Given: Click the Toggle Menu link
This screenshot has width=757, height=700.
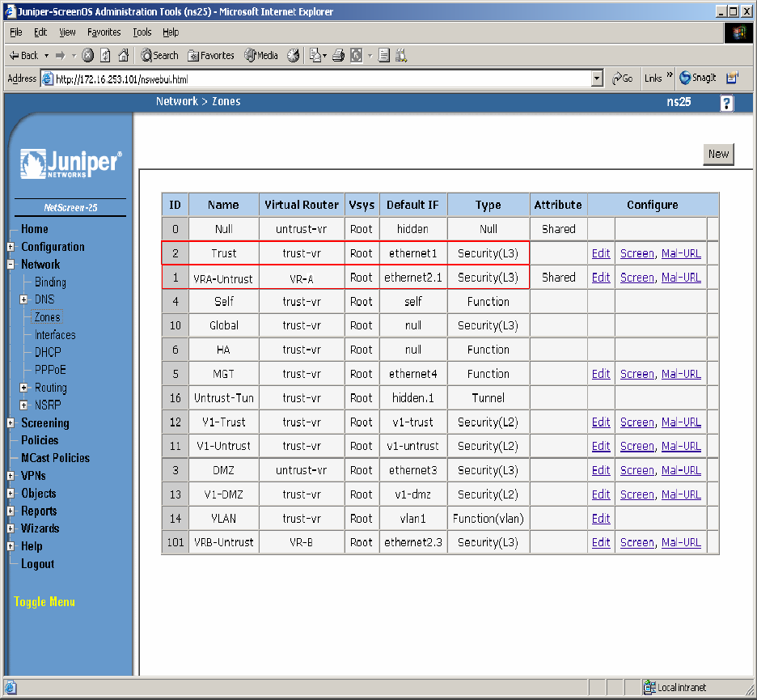Looking at the screenshot, I should tap(44, 602).
